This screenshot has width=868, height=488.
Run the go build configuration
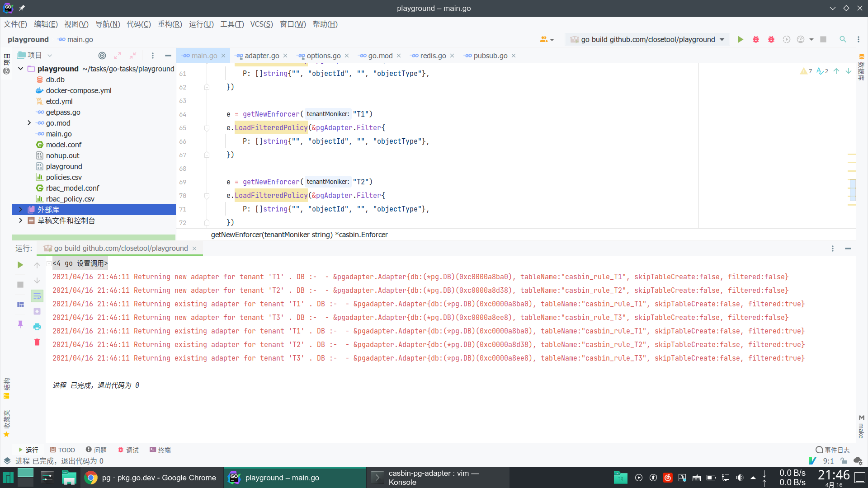740,39
